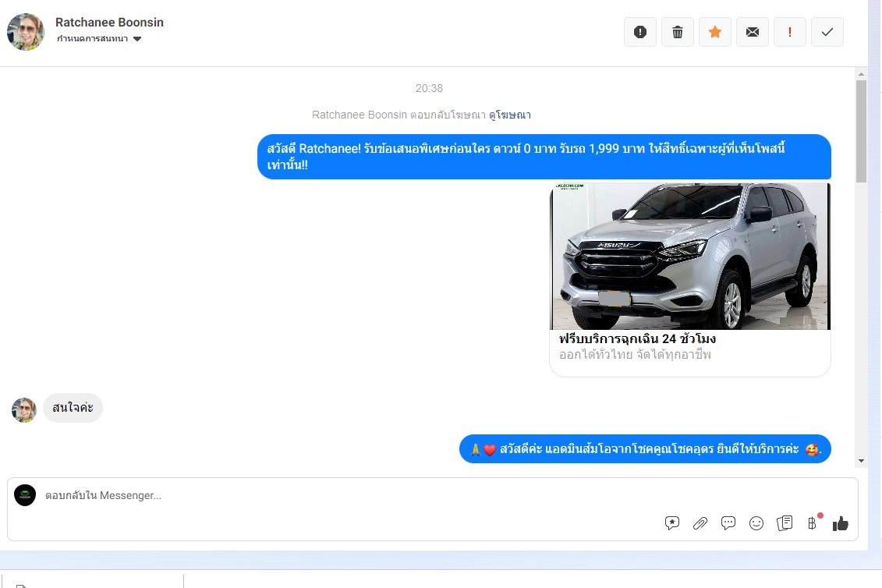Attach a file with the paperclip icon
Image resolution: width=882 pixels, height=588 pixels.
tap(700, 523)
